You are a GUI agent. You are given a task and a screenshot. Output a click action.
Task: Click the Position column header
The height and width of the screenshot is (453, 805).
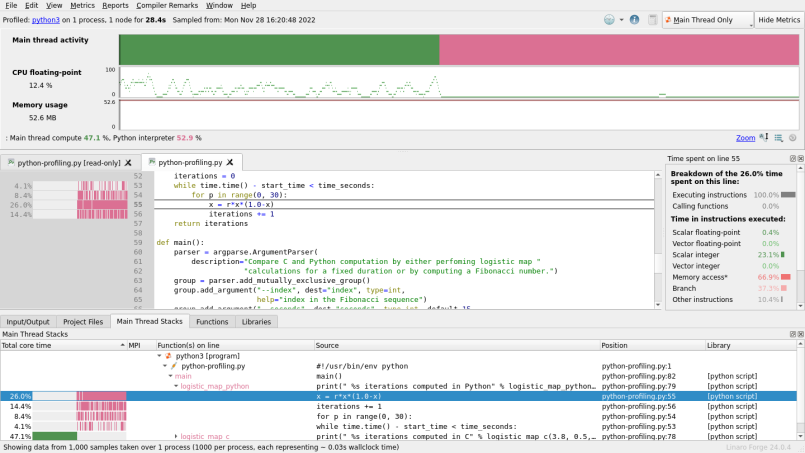653,345
